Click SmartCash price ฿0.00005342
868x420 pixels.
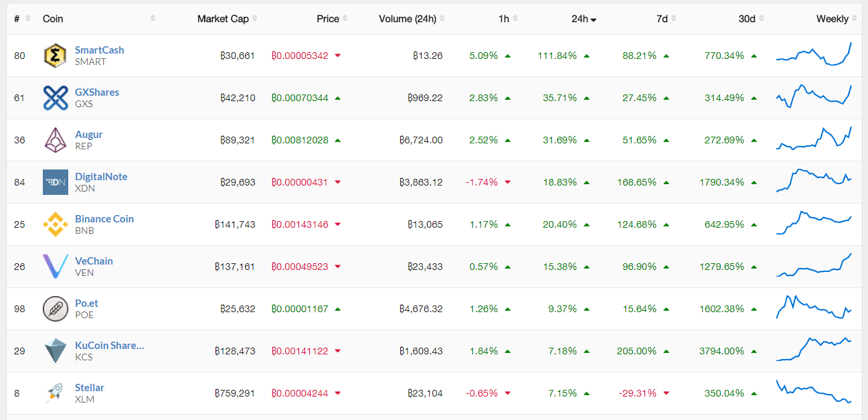[300, 56]
